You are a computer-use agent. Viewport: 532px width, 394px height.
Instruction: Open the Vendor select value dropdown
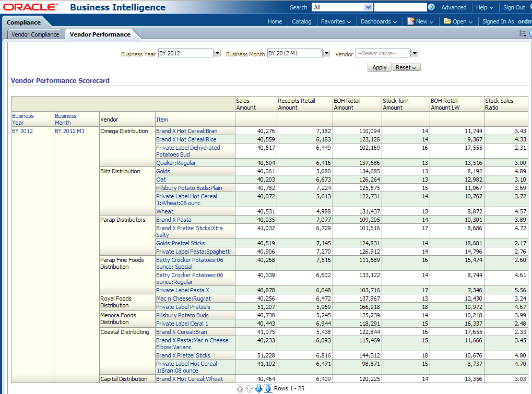(x=415, y=53)
